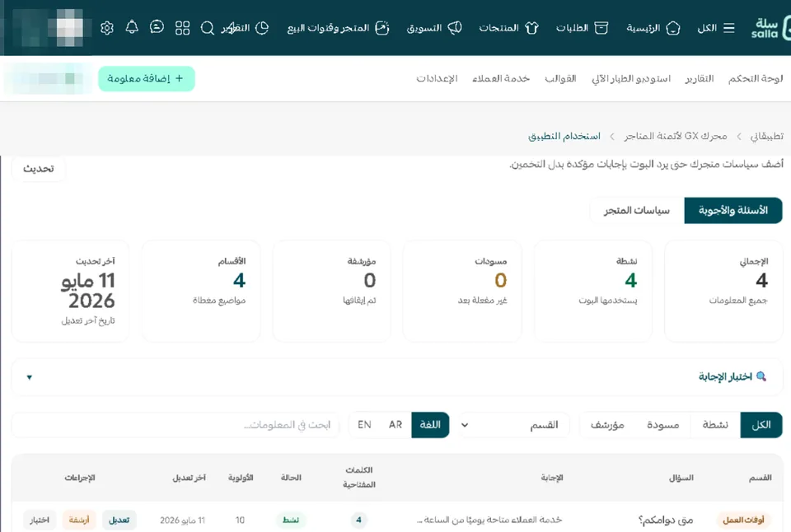Image resolution: width=791 pixels, height=532 pixels.
Task: Click إضافة معلومة button
Action: point(147,79)
